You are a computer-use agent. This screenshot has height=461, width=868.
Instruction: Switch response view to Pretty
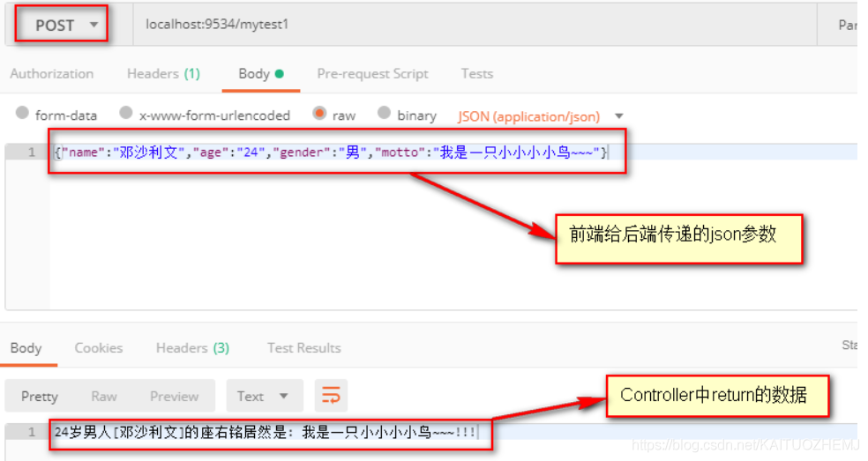(x=40, y=397)
